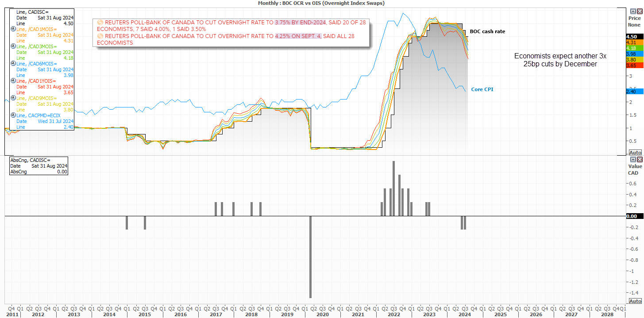
Task: Click the 'Value CAD' axis header
Action: point(634,169)
